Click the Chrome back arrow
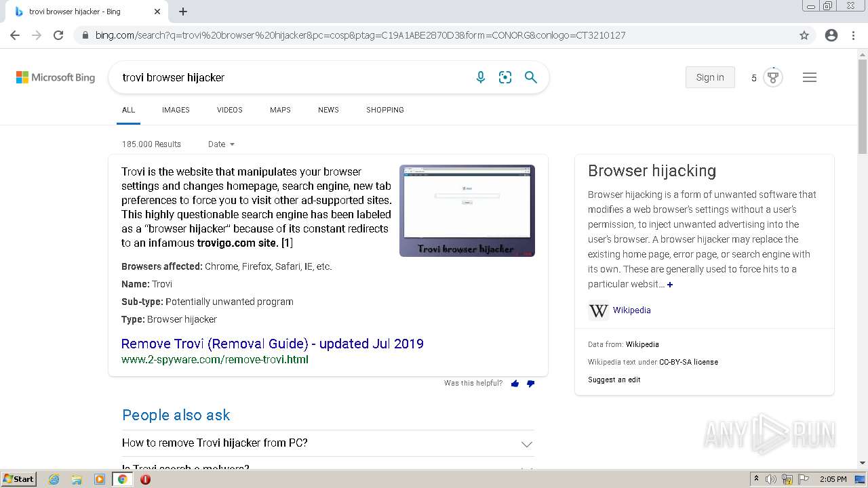The width and height of the screenshot is (868, 488). [15, 35]
